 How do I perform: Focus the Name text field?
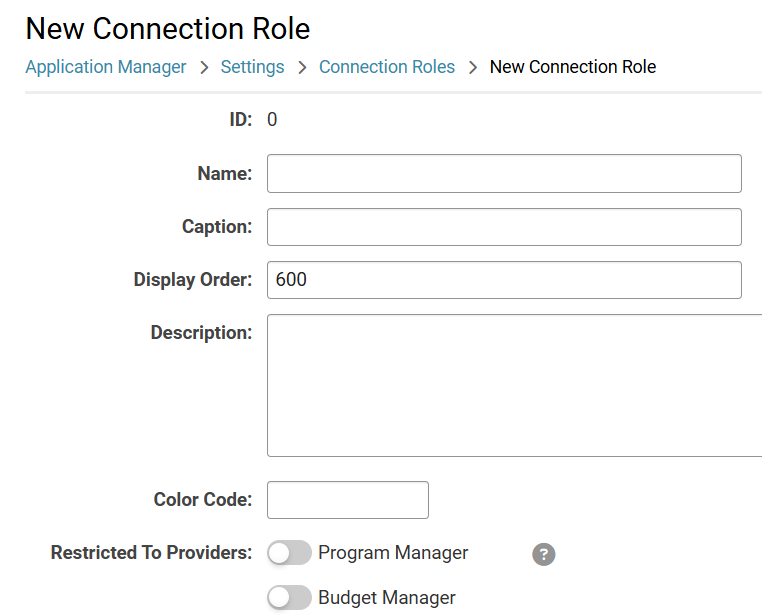point(504,173)
